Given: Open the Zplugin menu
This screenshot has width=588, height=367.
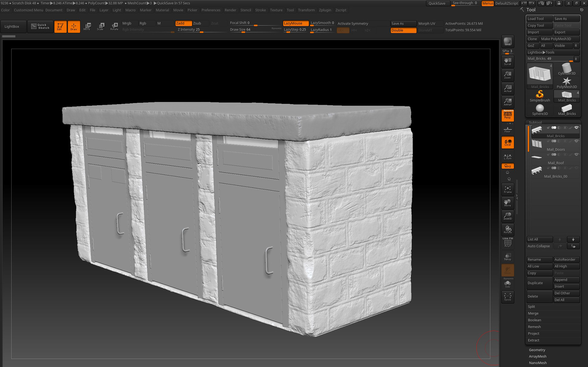Looking at the screenshot, I should (325, 10).
